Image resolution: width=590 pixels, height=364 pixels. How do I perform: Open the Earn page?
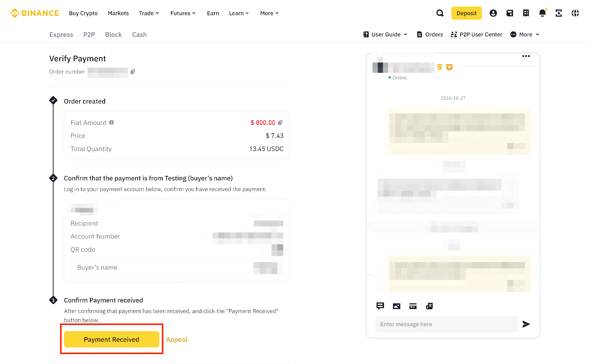click(213, 13)
